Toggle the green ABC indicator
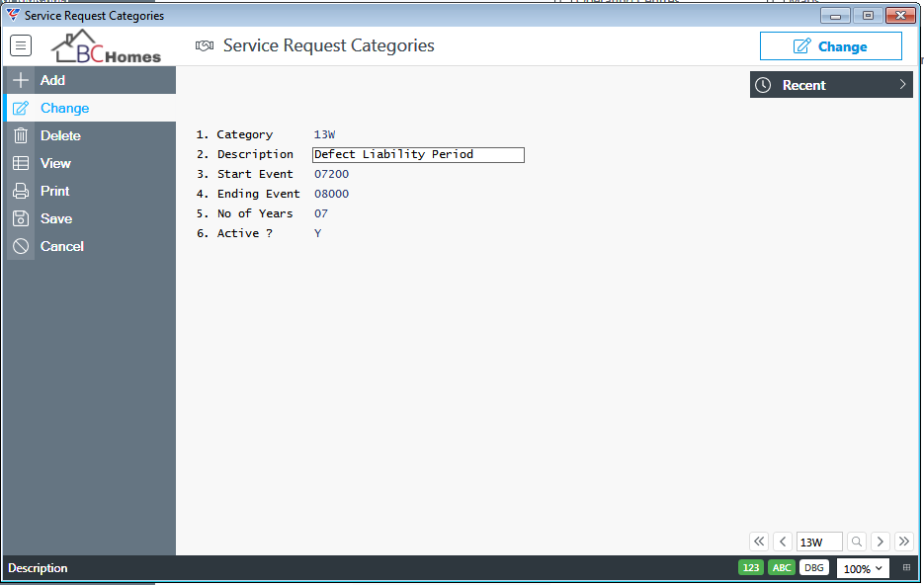 782,568
